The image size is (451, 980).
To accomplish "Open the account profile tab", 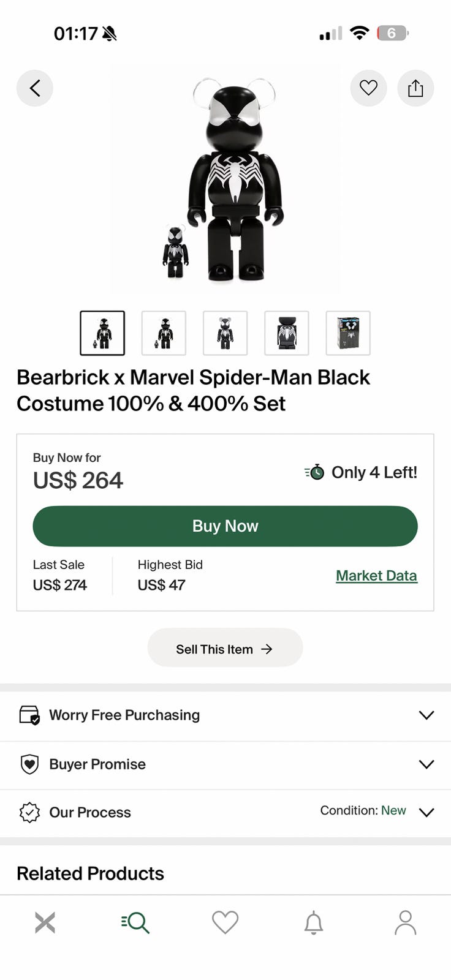I will [x=405, y=922].
